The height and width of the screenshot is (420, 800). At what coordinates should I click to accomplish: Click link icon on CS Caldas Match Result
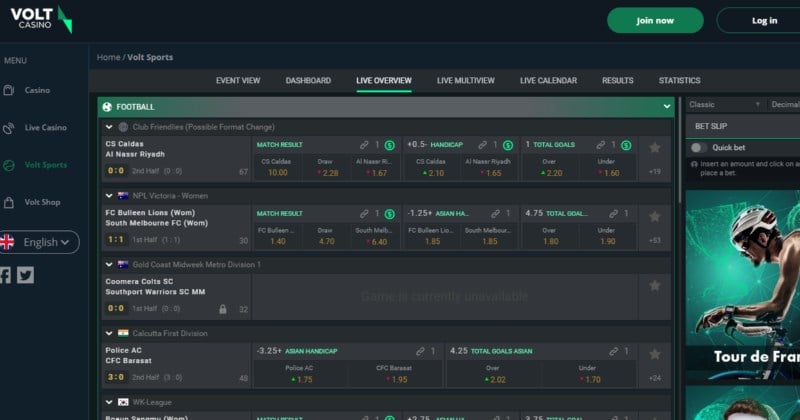coord(364,145)
